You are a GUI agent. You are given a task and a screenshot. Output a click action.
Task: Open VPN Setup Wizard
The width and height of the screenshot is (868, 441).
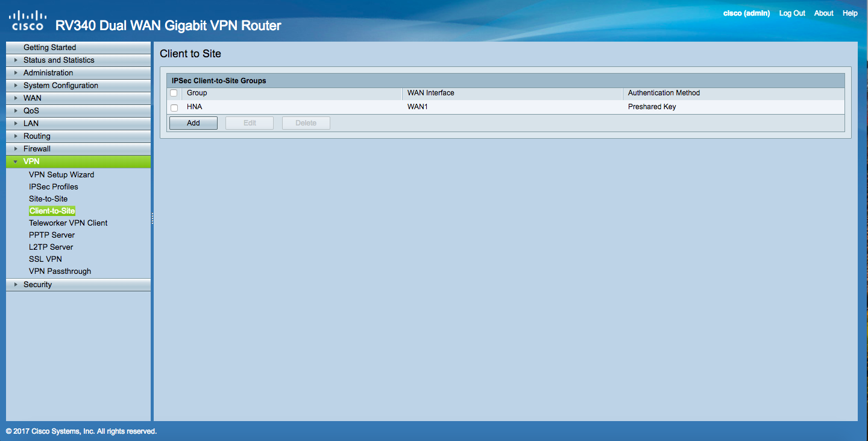[x=61, y=174]
